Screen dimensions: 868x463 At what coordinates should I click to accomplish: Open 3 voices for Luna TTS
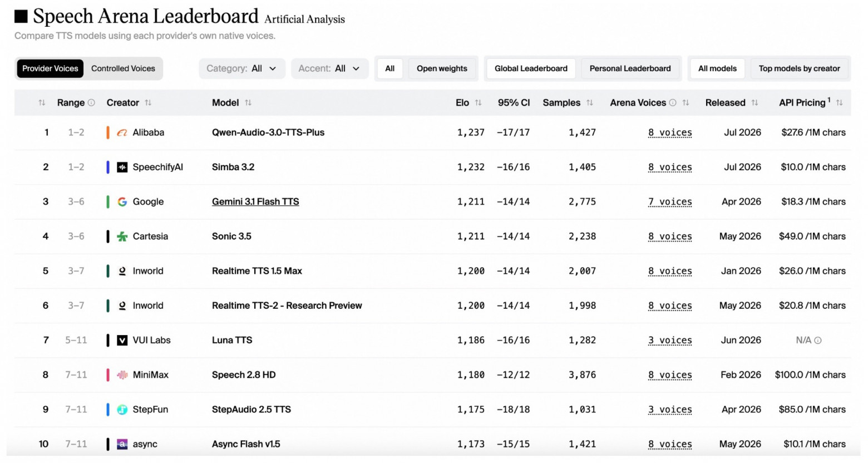(x=670, y=340)
